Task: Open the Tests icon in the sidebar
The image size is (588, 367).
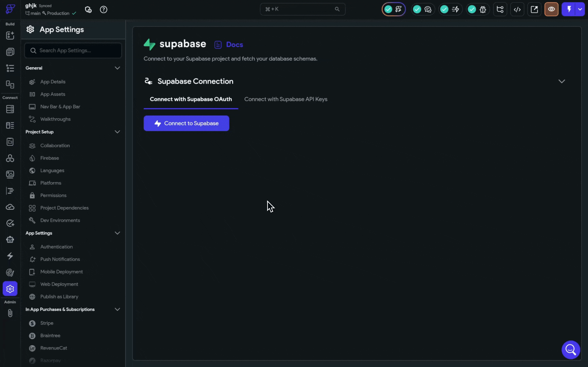Action: click(10, 223)
